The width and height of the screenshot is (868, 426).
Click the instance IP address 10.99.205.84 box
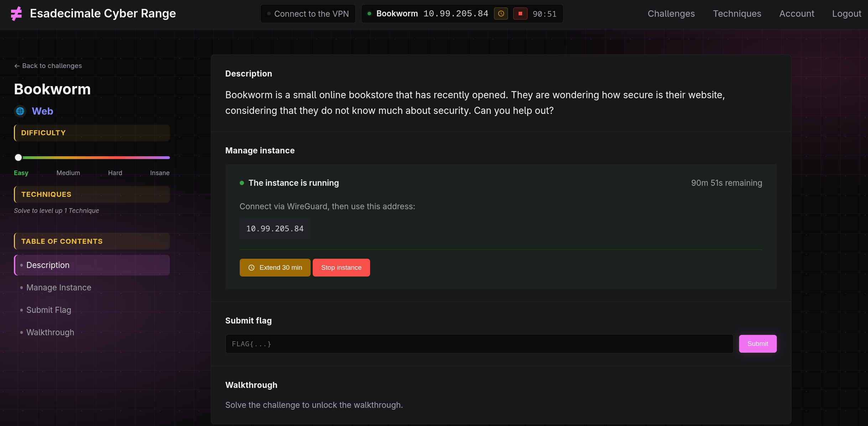tap(275, 228)
